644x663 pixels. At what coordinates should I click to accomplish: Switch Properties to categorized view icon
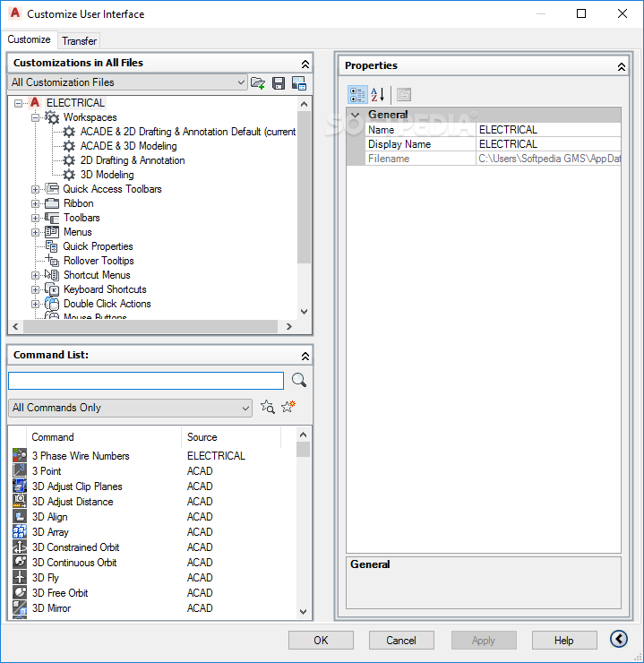[357, 95]
